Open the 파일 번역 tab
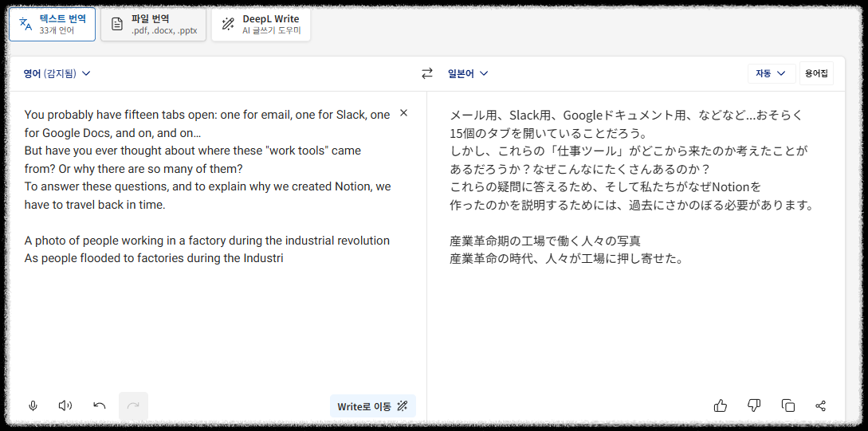Image resolution: width=868 pixels, height=431 pixels. [153, 24]
